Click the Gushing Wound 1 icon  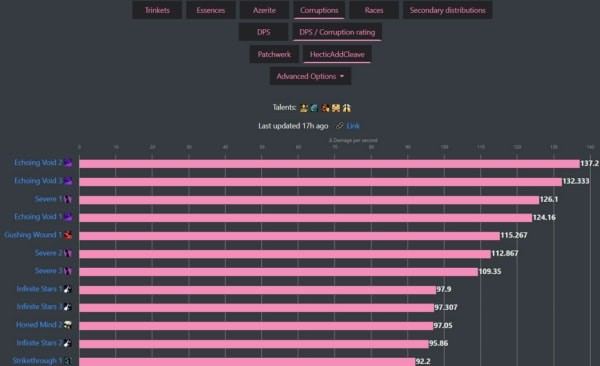pos(68,235)
